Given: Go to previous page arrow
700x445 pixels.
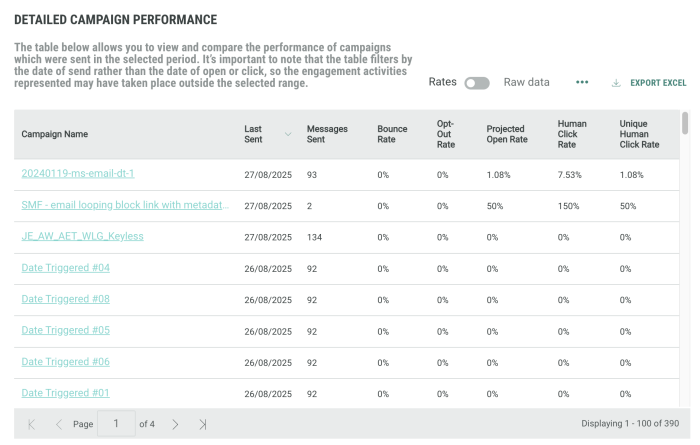Looking at the screenshot, I should (58, 424).
